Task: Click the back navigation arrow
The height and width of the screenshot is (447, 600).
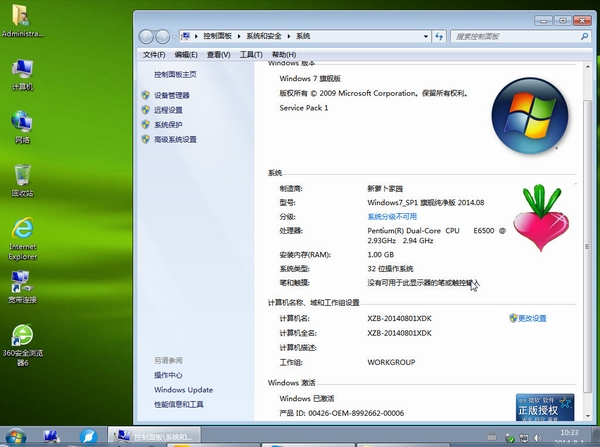Action: [x=146, y=37]
